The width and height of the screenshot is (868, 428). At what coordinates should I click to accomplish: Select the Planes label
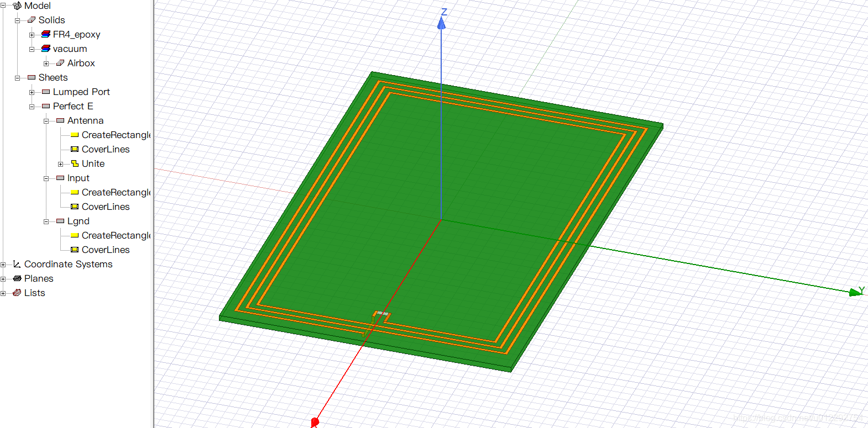pyautogui.click(x=39, y=278)
